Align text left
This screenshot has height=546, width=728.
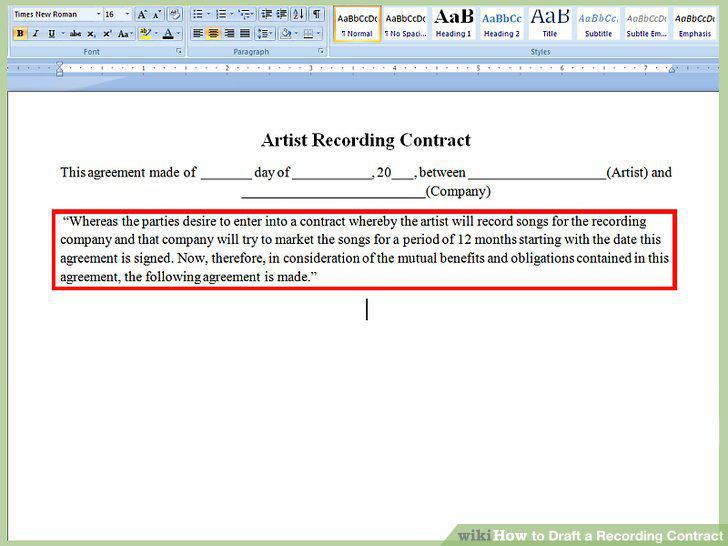click(198, 33)
